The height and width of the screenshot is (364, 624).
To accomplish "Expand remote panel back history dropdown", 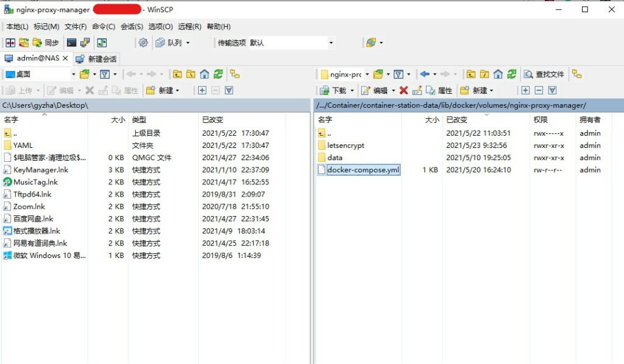I will pyautogui.click(x=435, y=74).
